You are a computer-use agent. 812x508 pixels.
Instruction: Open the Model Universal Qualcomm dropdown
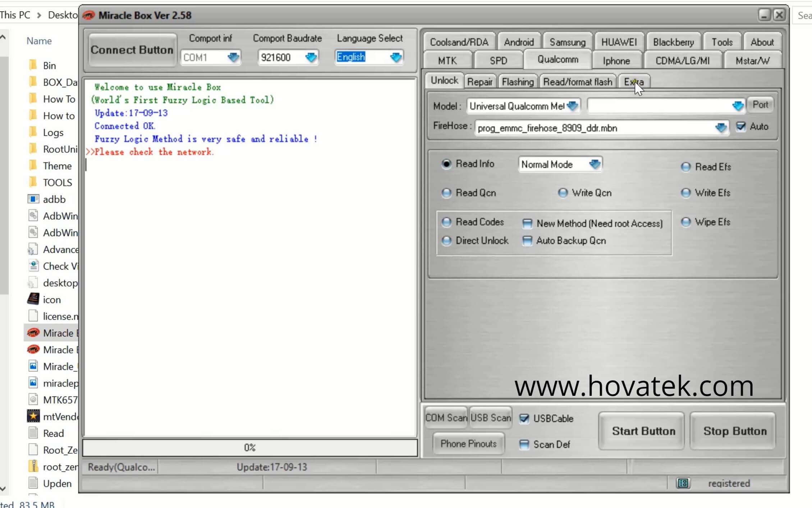(x=523, y=106)
